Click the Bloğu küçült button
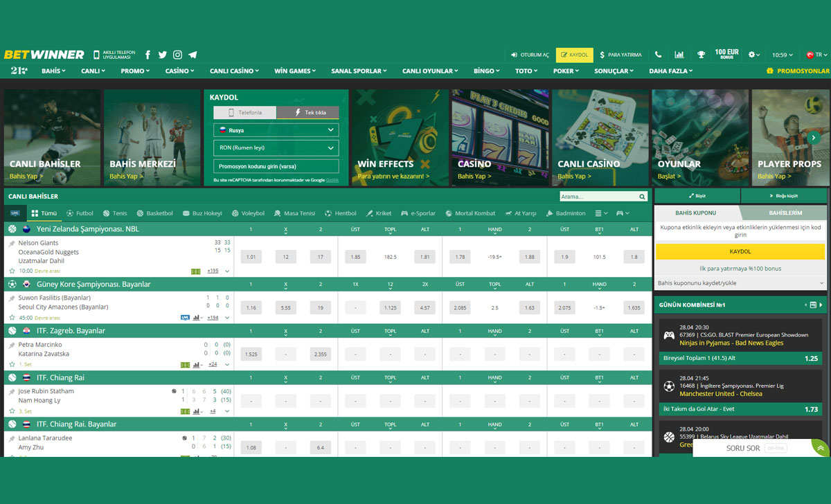This screenshot has width=831, height=504. coord(785,196)
